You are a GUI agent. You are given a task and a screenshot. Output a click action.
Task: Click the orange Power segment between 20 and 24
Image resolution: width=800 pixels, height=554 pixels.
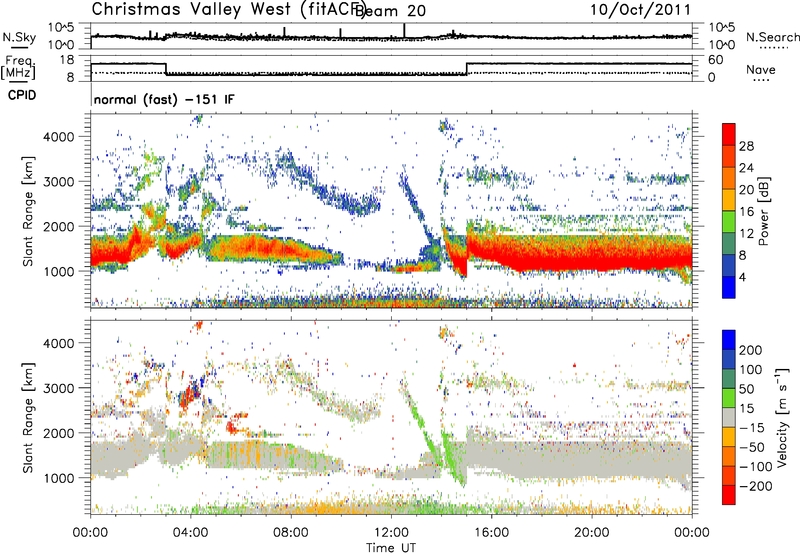[729, 178]
